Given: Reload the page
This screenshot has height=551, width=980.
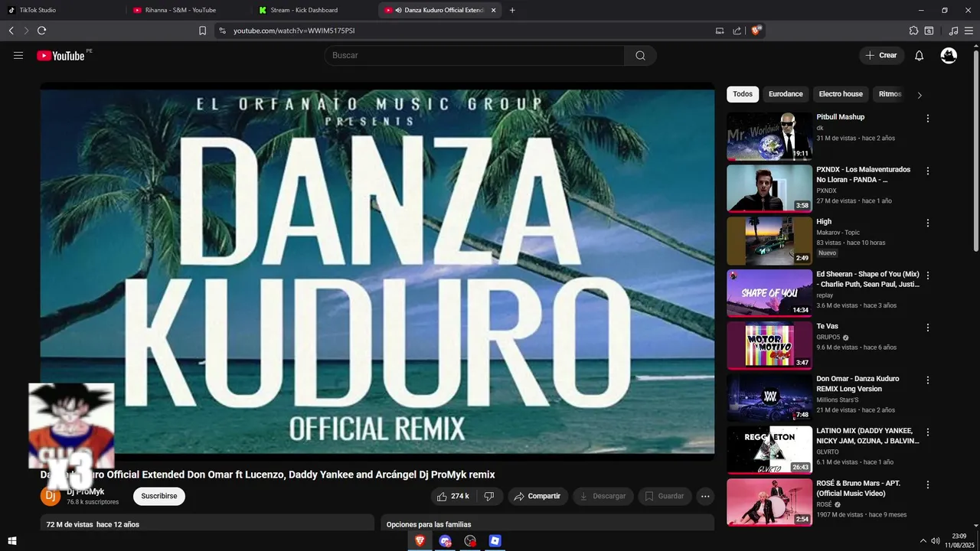Looking at the screenshot, I should coord(41,31).
